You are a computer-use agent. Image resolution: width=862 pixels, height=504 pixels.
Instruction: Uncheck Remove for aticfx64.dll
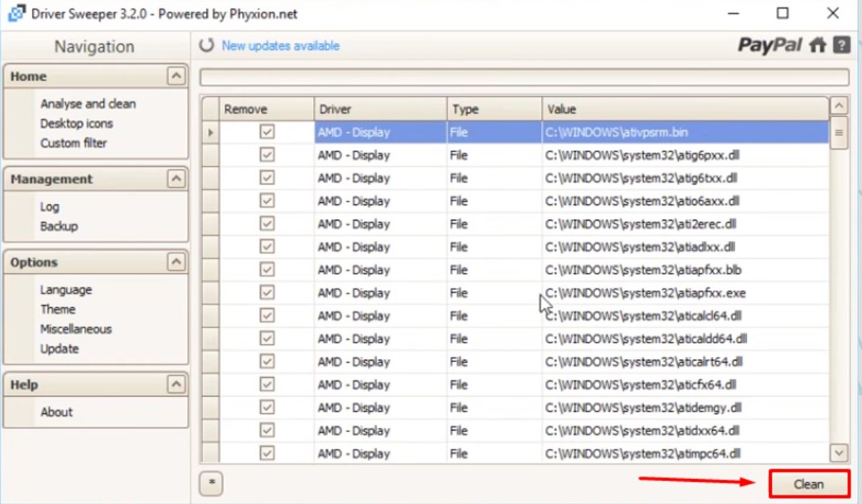pyautogui.click(x=267, y=384)
